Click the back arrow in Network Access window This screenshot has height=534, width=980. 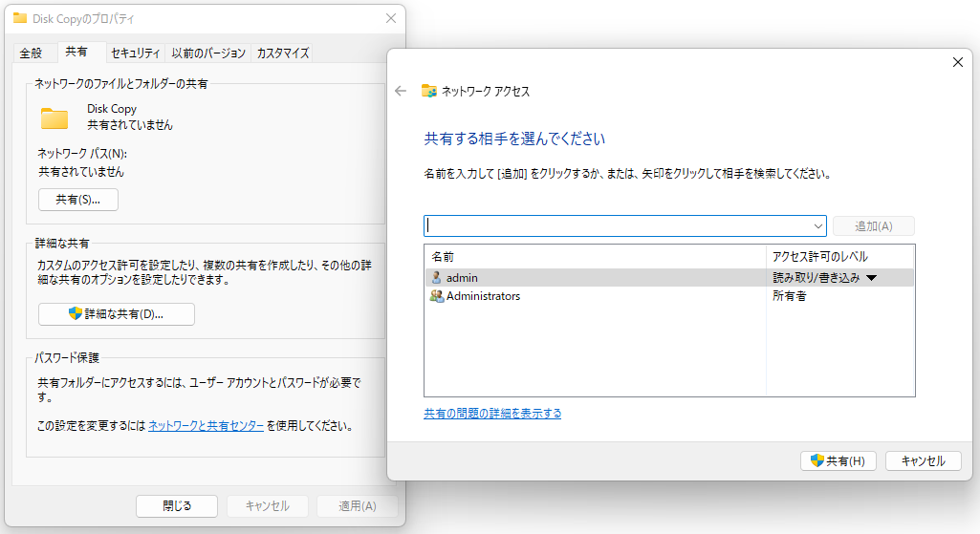coord(401,91)
